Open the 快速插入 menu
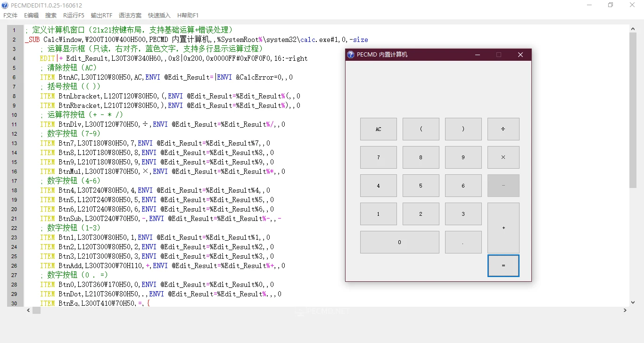The image size is (644, 343). click(158, 15)
